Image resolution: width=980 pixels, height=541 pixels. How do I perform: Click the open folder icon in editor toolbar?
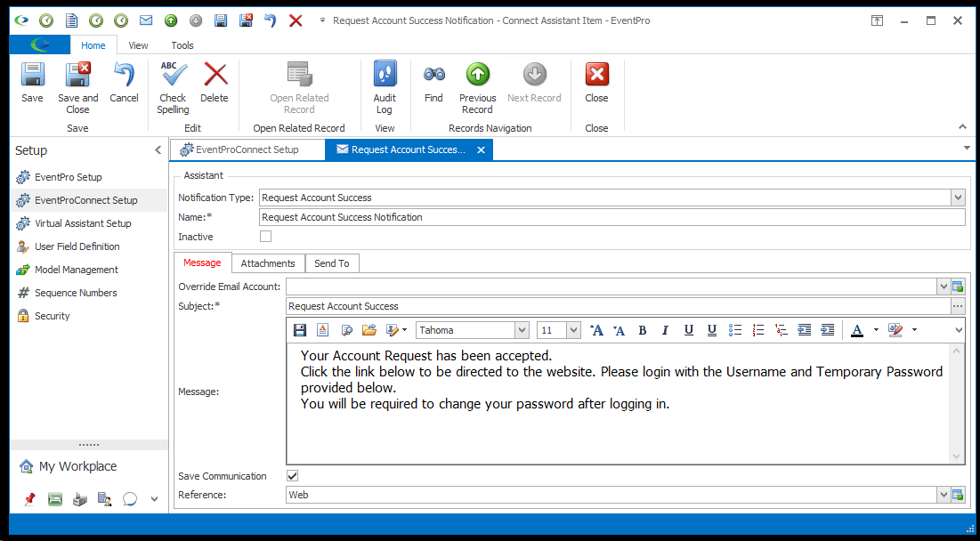point(369,330)
